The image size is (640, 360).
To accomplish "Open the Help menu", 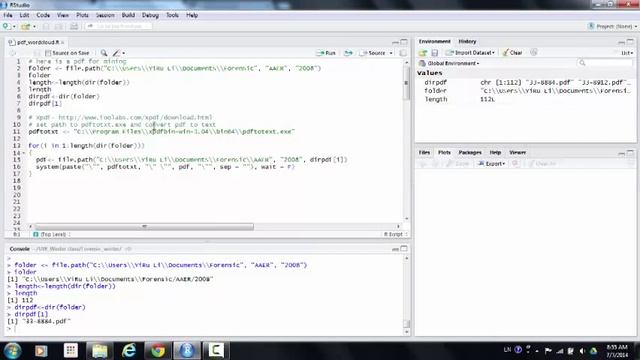I will [192, 15].
